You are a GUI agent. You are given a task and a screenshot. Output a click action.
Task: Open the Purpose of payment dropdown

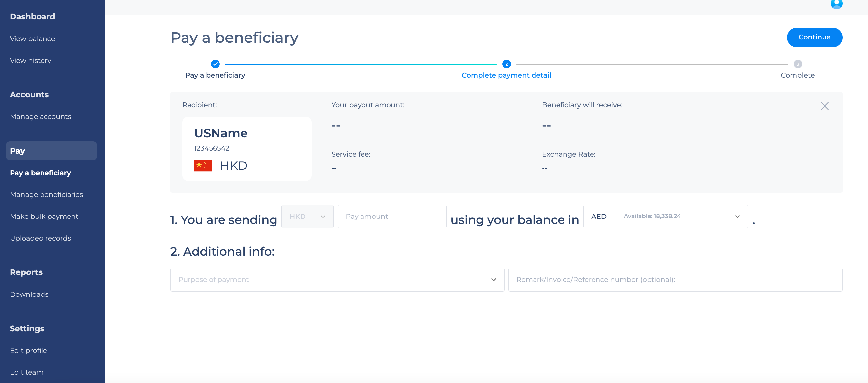[337, 280]
